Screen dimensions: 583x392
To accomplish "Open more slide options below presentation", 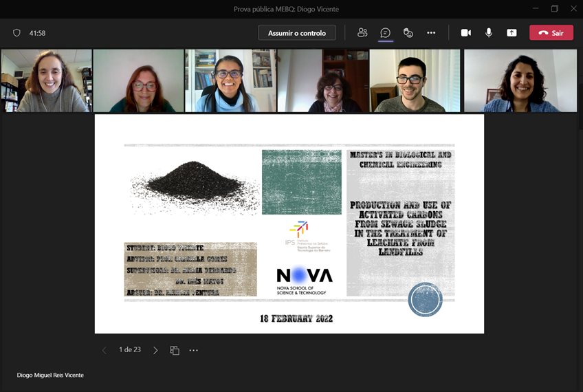I will click(194, 350).
